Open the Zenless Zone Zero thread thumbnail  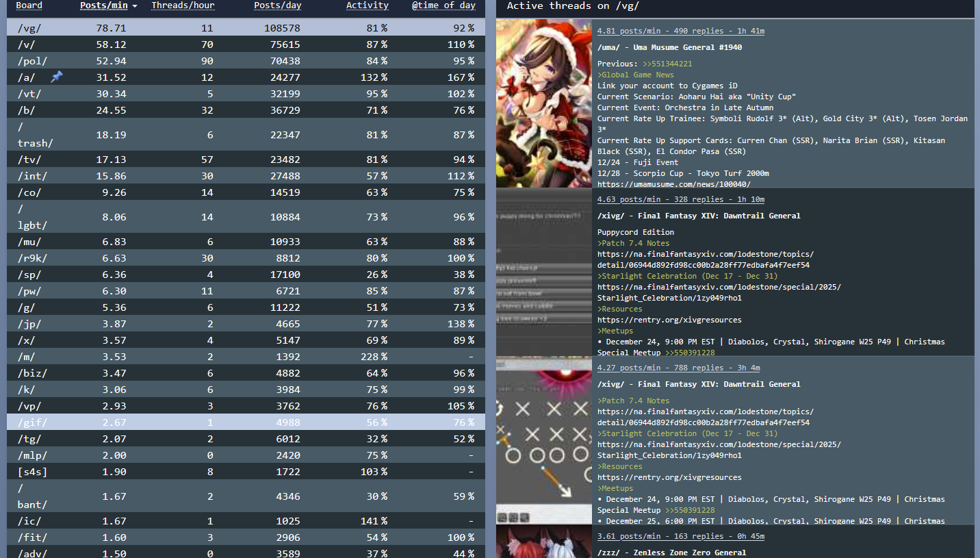(x=544, y=542)
